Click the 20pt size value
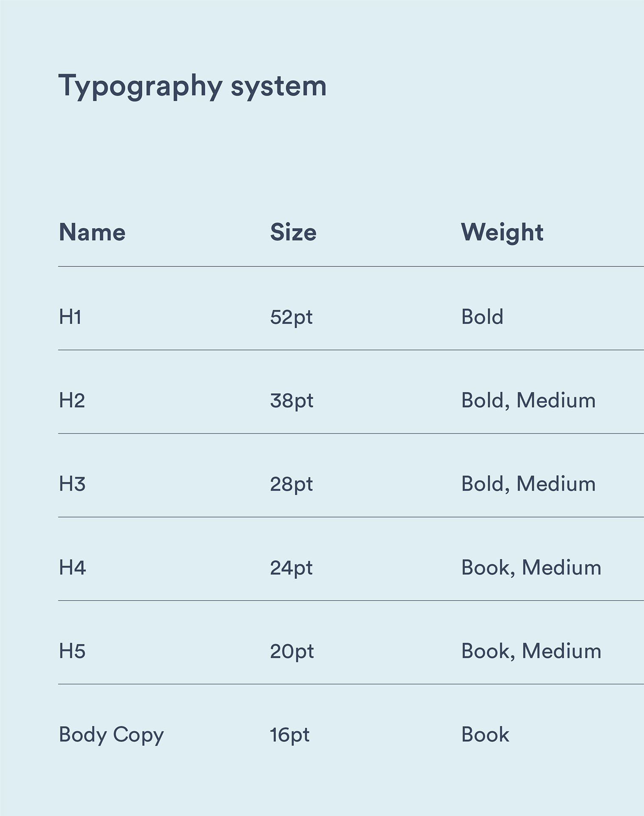 tap(292, 652)
